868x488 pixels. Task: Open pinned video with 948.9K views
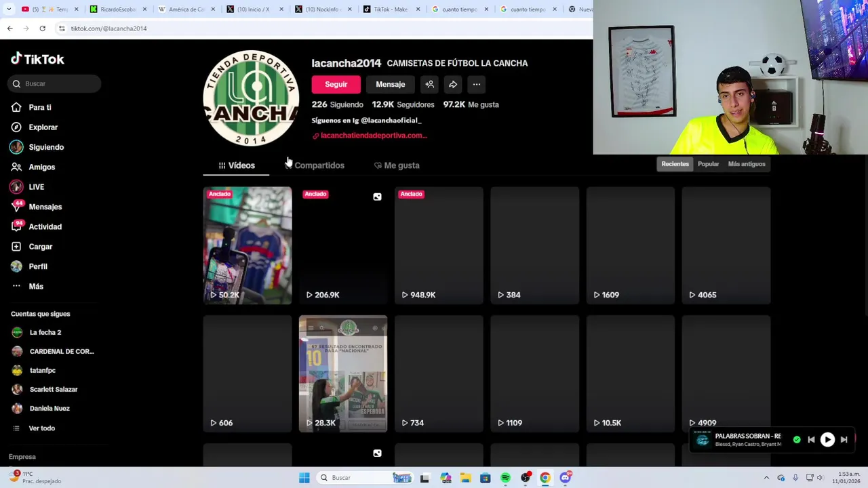coord(439,245)
